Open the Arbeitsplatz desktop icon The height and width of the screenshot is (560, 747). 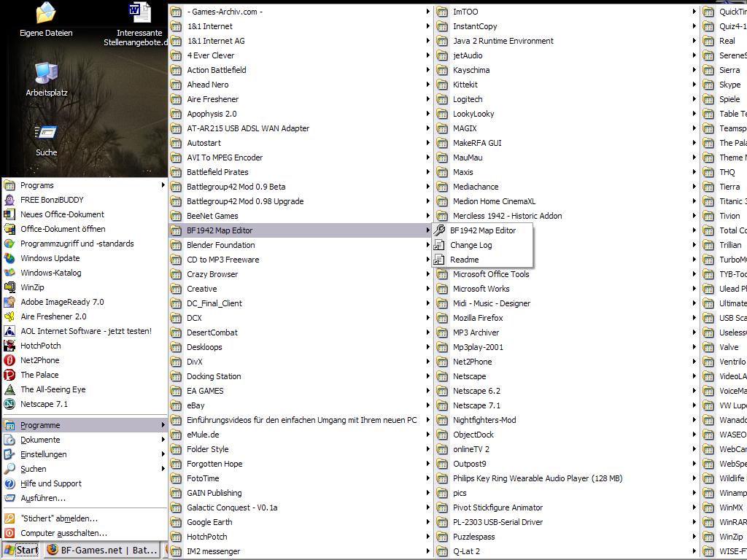click(x=46, y=79)
